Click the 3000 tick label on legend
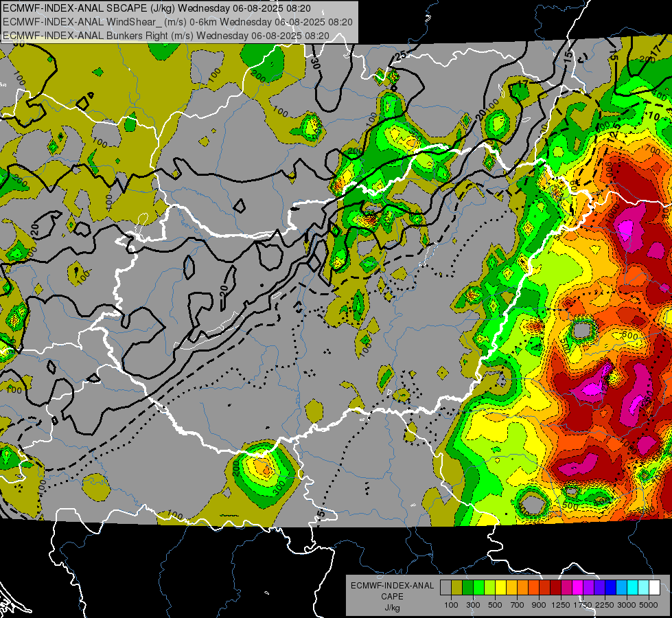The height and width of the screenshot is (618, 672). pyautogui.click(x=627, y=605)
